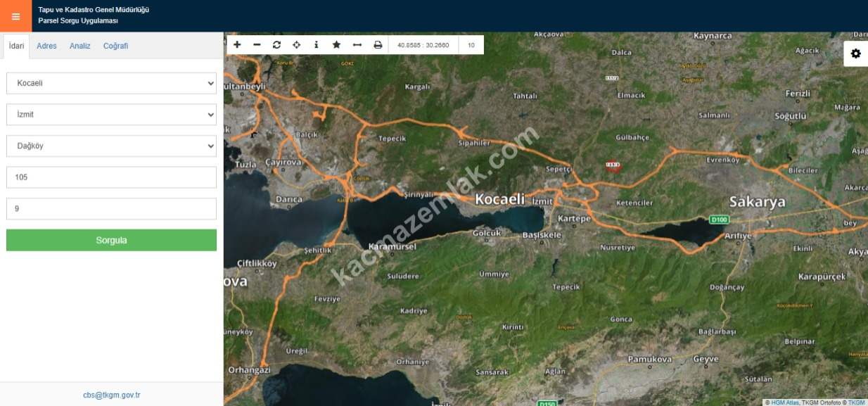Click the cbs@tkgm.gov.tr email link
The width and height of the screenshot is (868, 406).
click(111, 395)
